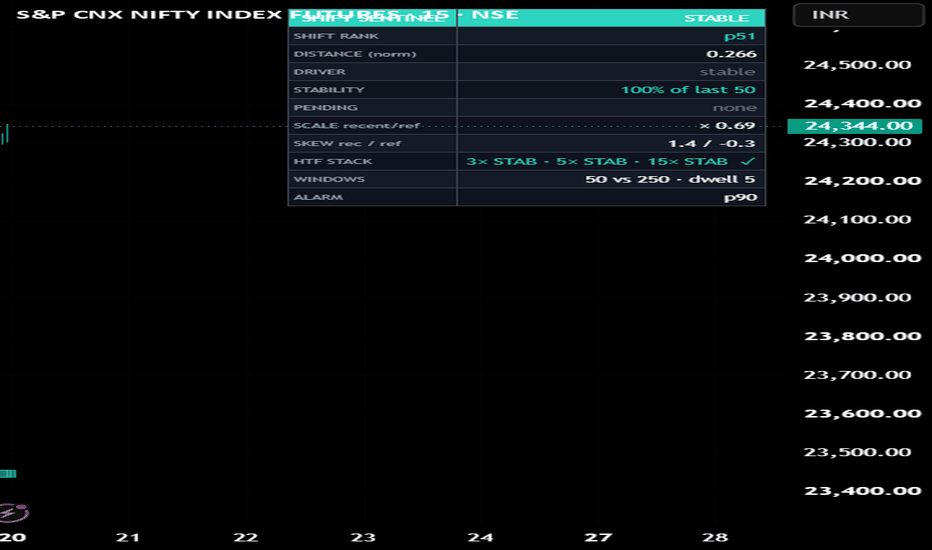This screenshot has width=932, height=550.
Task: Click the purple lightning event icon above the date axis
Action: coord(13,512)
